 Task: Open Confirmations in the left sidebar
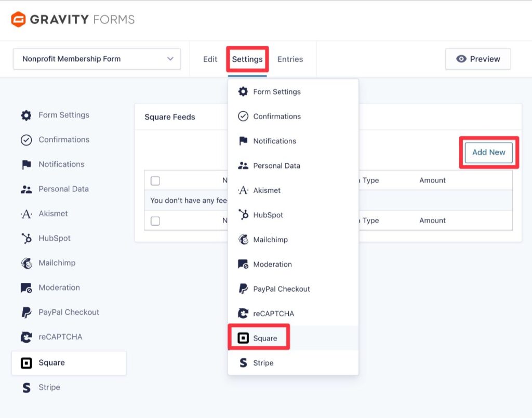click(x=69, y=139)
